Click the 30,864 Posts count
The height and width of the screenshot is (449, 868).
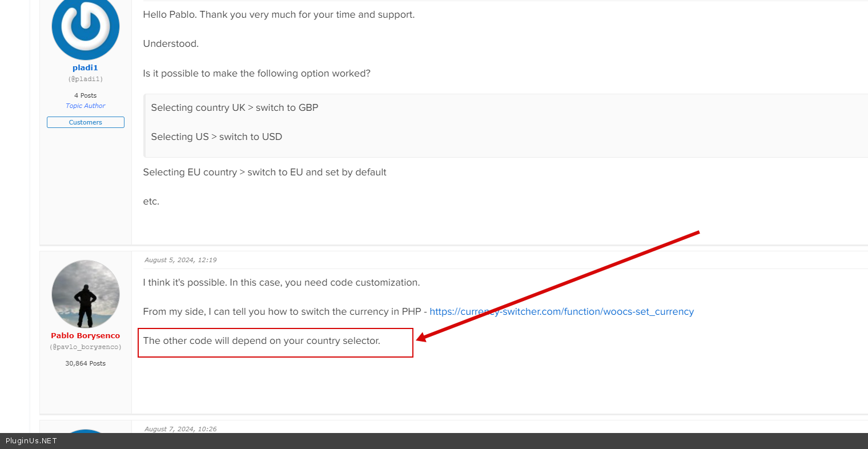85,363
